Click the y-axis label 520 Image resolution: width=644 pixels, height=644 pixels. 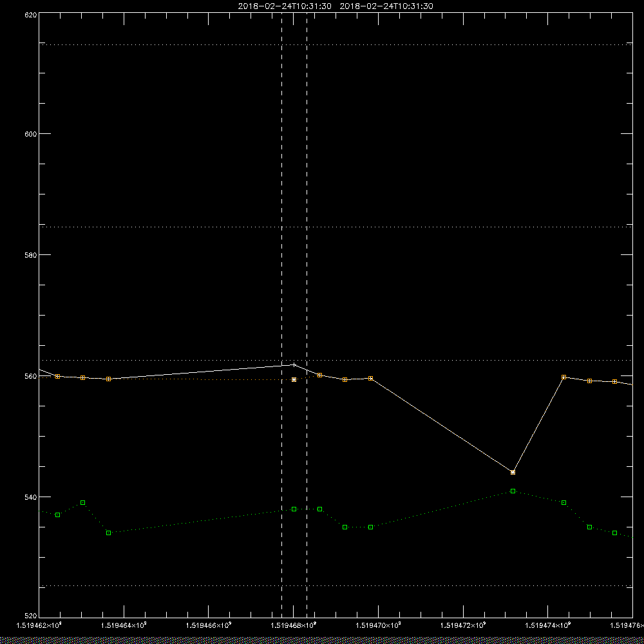[31, 616]
